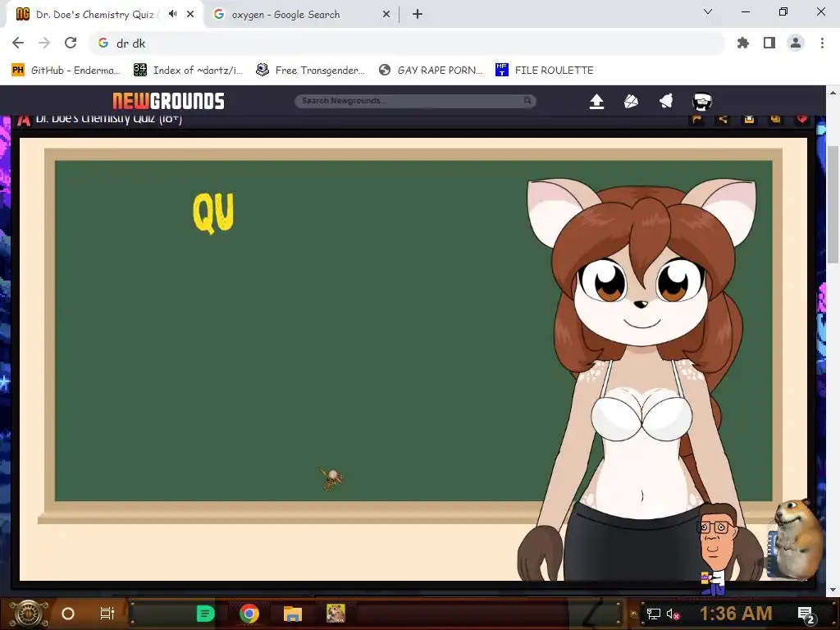840x630 pixels.
Task: Click the search magnifier in Newgrounds bar
Action: point(527,101)
